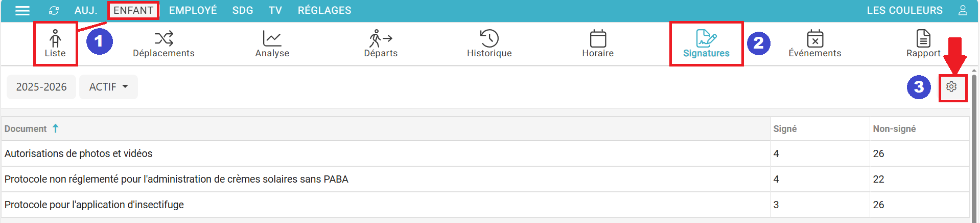Open the Analyse chart view
Image resolution: width=980 pixels, height=223 pixels.
pos(272,44)
